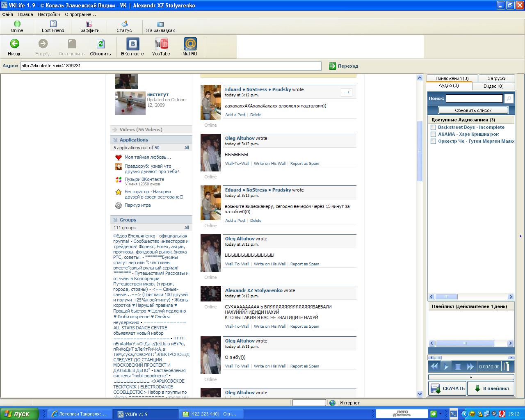This screenshot has width=525, height=420.
Task: Show hidden tray icons in taskbar
Action: [464, 414]
